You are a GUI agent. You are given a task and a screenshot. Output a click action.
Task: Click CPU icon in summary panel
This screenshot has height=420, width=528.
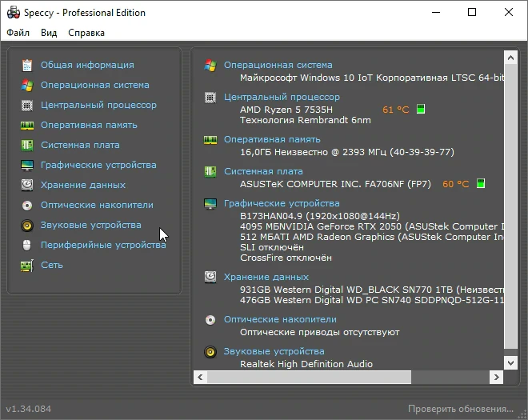pos(210,98)
